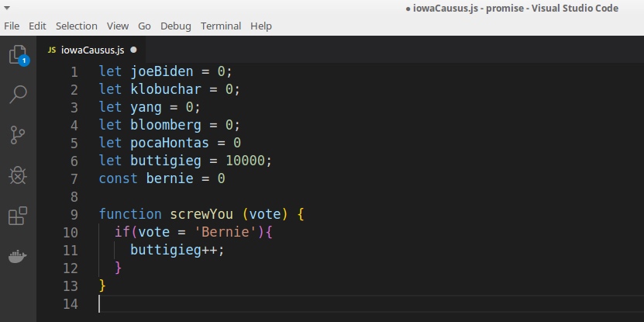Open the Source Control view icon

coord(17,135)
